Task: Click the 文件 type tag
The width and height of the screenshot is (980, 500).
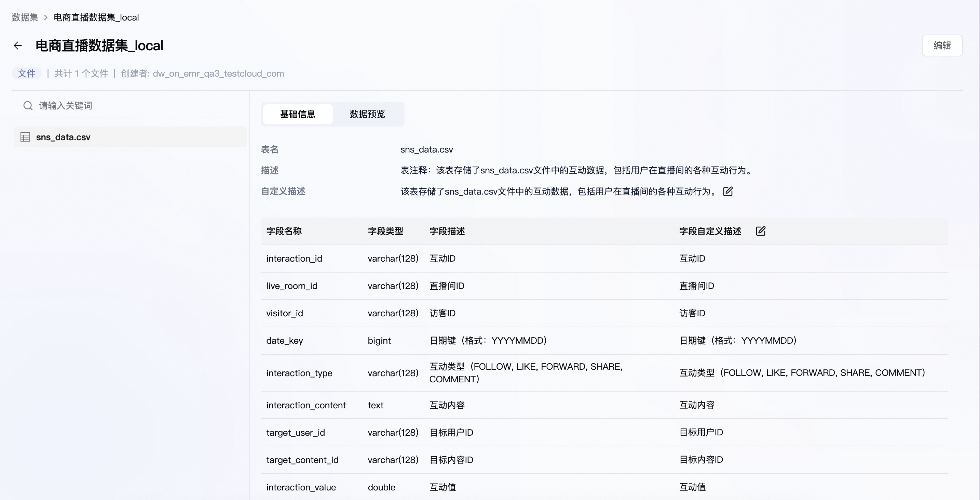Action: (26, 74)
